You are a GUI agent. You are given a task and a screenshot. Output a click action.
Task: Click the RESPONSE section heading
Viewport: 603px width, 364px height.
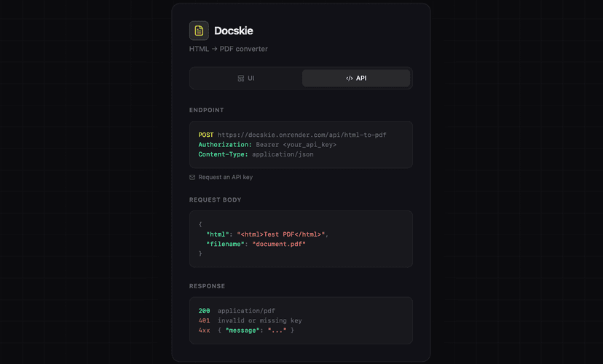point(208,286)
